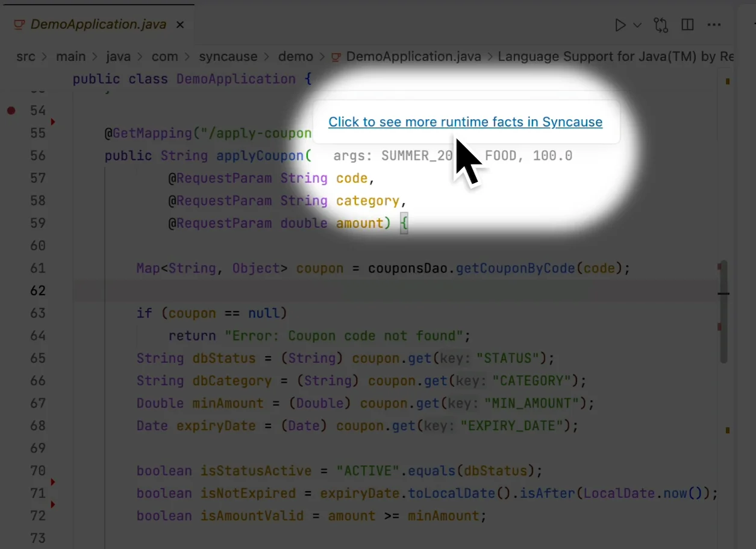The width and height of the screenshot is (756, 549).
Task: Click the Language Support for Java breadcrumb
Action: (615, 57)
